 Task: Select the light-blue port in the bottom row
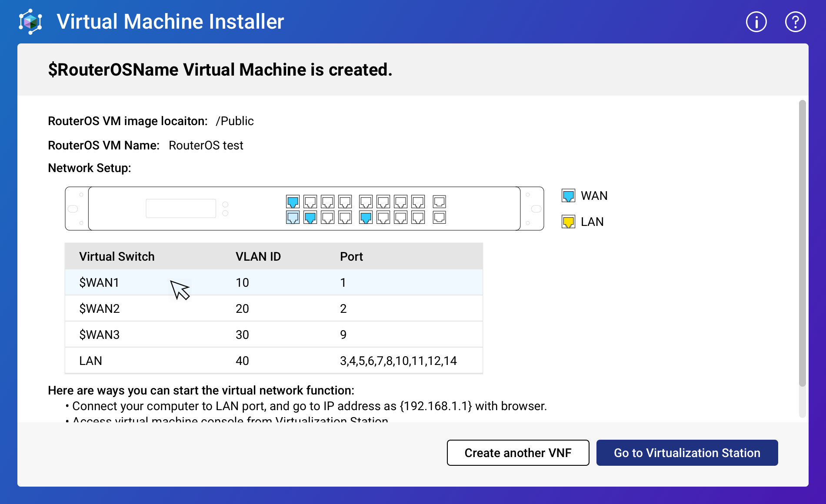click(293, 217)
